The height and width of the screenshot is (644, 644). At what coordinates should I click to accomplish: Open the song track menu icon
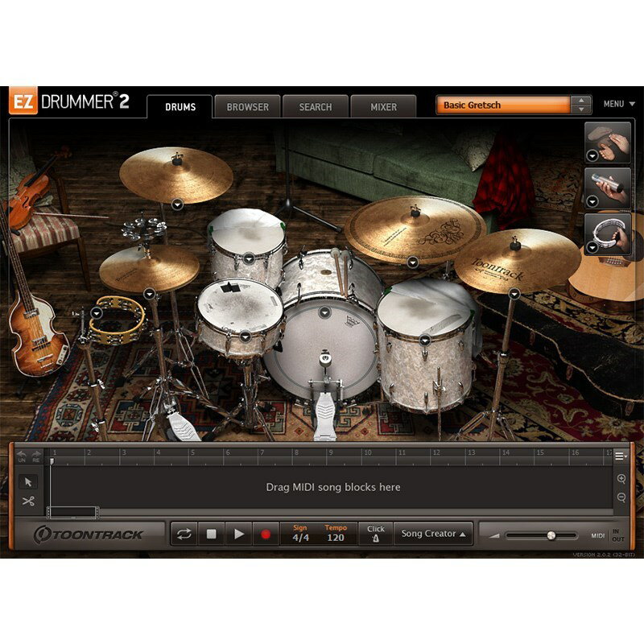[621, 456]
